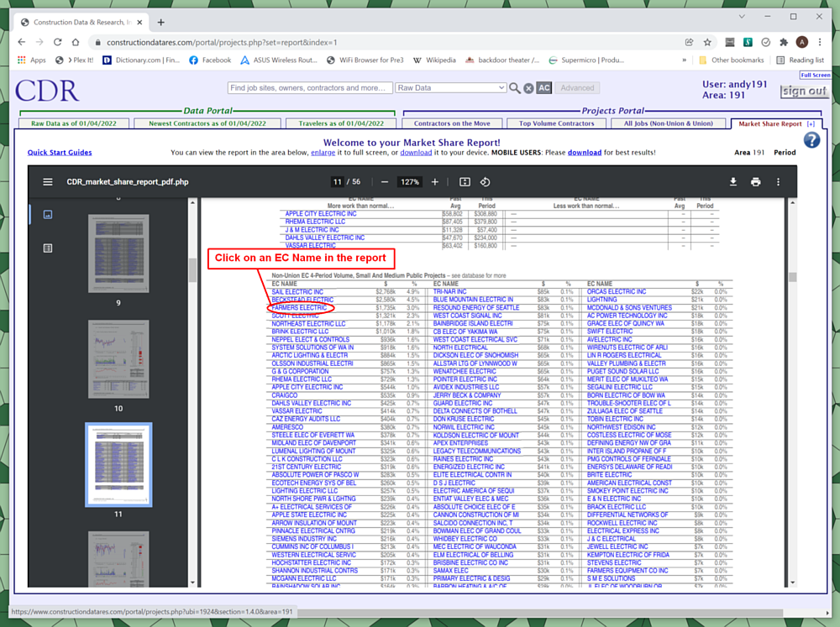
Task: Reload the browser page
Action: (x=57, y=42)
